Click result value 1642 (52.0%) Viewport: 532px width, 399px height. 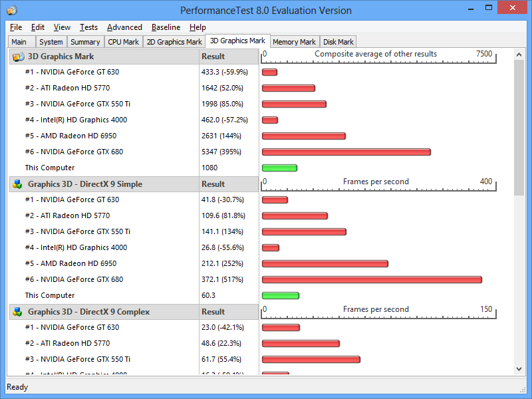222,88
